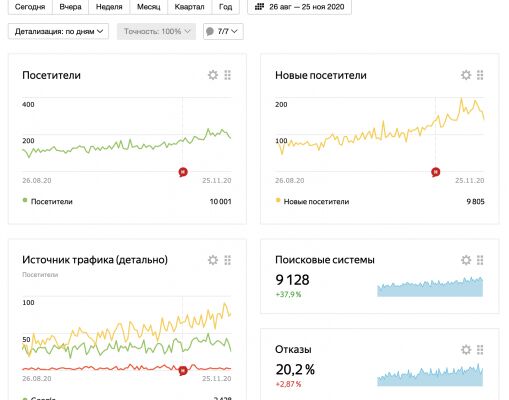This screenshot has height=400, width=509.
Task: Open the Источник трафика (детально) title
Action: (95, 260)
